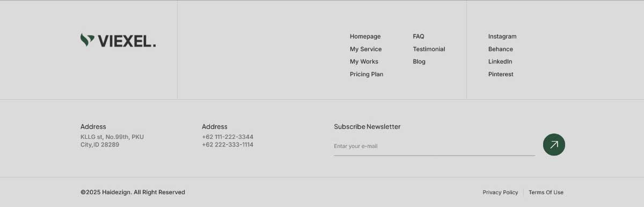Click the VIEXEL. wordmark text
644x207 pixels.
coord(127,41)
